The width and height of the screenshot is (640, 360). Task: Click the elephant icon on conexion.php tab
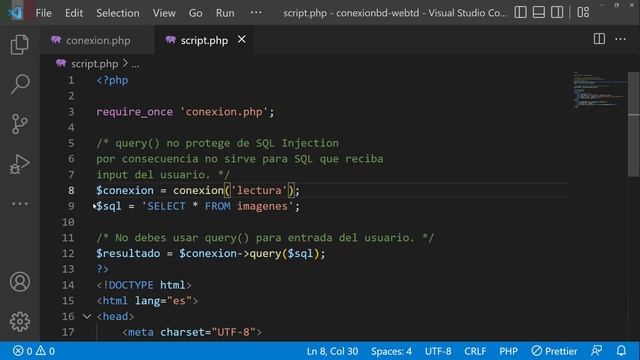coord(56,40)
